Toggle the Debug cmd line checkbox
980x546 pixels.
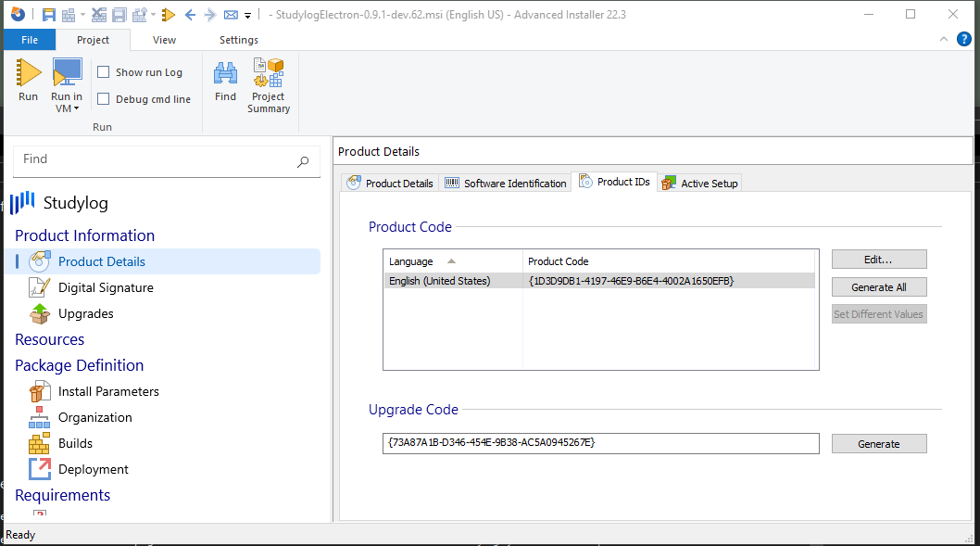pos(104,99)
